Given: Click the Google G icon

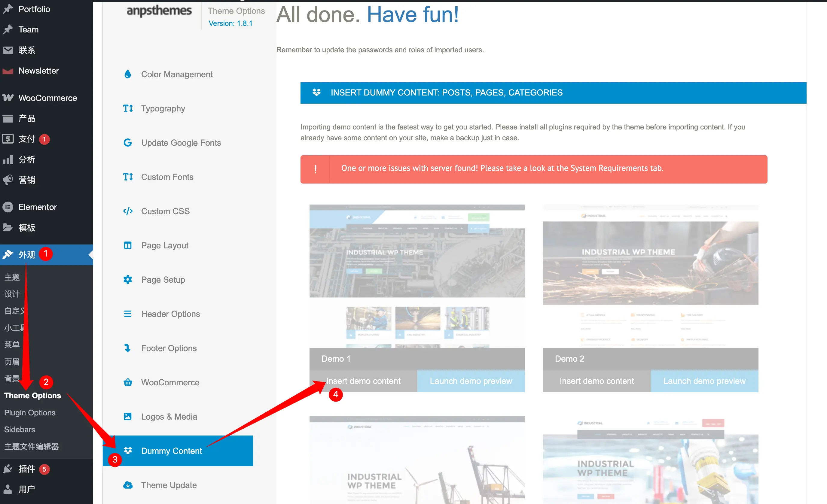Looking at the screenshot, I should 127,143.
